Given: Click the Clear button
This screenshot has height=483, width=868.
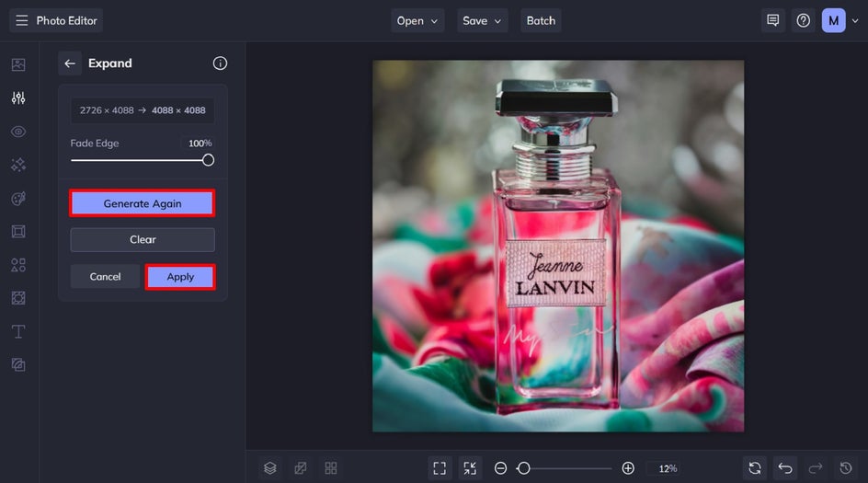Looking at the screenshot, I should 143,239.
